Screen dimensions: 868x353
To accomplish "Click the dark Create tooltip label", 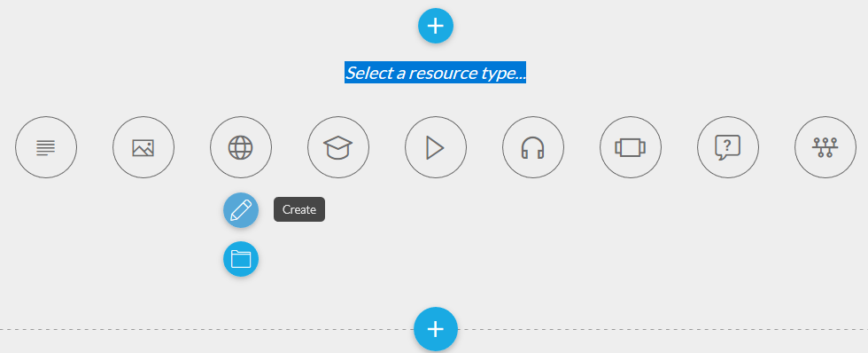I will click(x=299, y=209).
